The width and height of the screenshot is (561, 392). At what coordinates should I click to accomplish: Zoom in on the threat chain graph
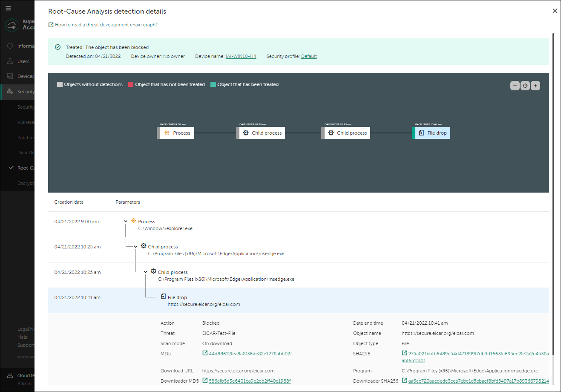[535, 86]
